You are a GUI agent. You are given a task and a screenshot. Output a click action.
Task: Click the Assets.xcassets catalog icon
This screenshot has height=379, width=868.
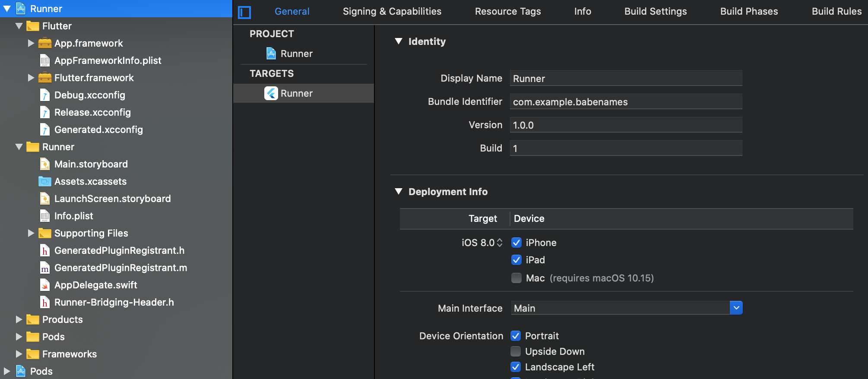45,181
